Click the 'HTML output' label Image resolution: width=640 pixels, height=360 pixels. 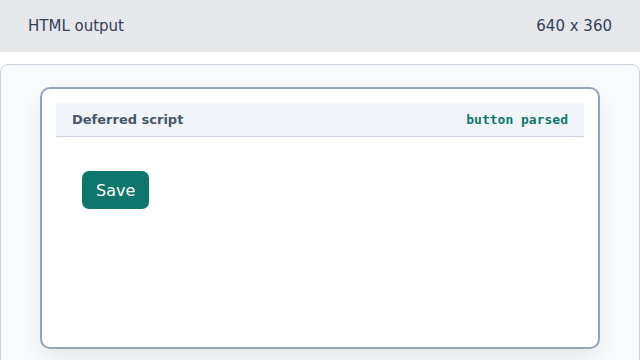76,26
